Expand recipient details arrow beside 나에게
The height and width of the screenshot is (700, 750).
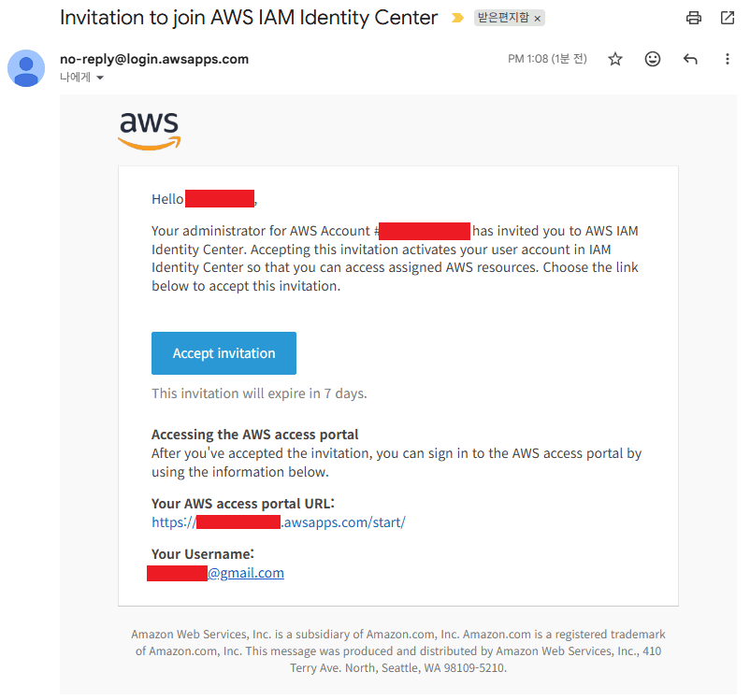click(x=100, y=79)
